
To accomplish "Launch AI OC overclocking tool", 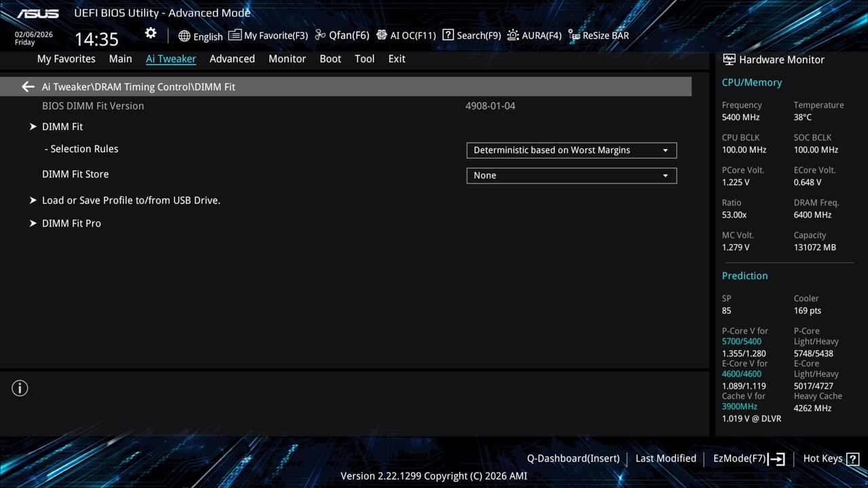I will click(406, 35).
